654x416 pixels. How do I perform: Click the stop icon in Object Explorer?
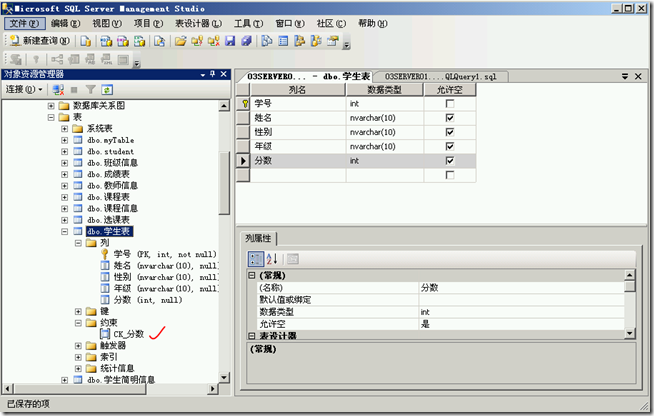74,89
